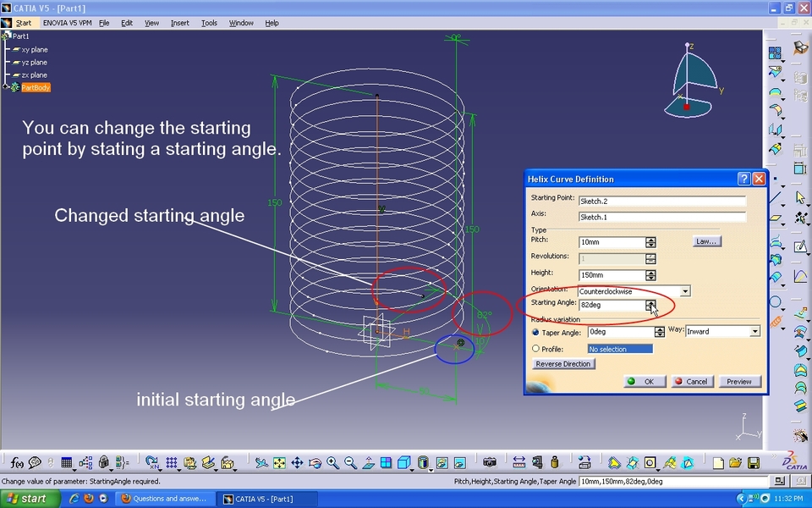
Task: Open the ENOVIA V5 VPM menu
Action: coord(67,23)
